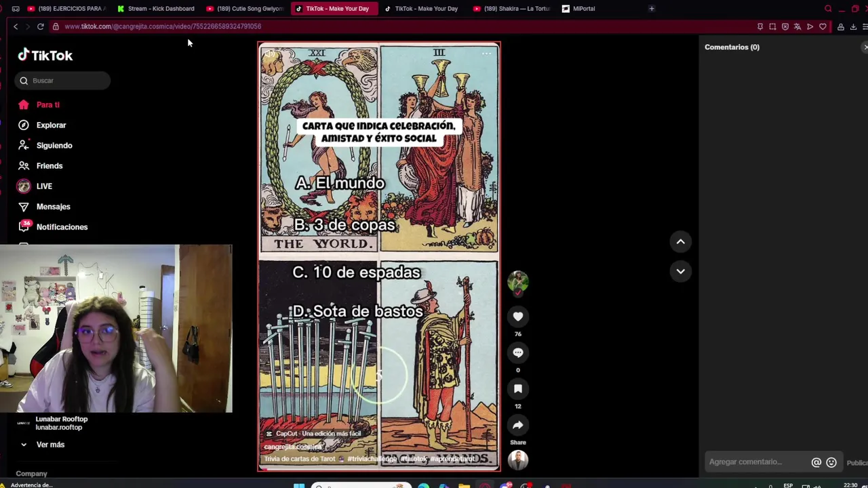868x488 pixels.
Task: Click the translate page icon
Action: [797, 26]
